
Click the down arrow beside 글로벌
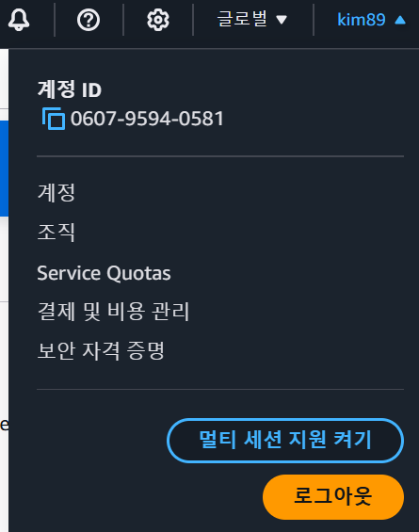coord(282,20)
